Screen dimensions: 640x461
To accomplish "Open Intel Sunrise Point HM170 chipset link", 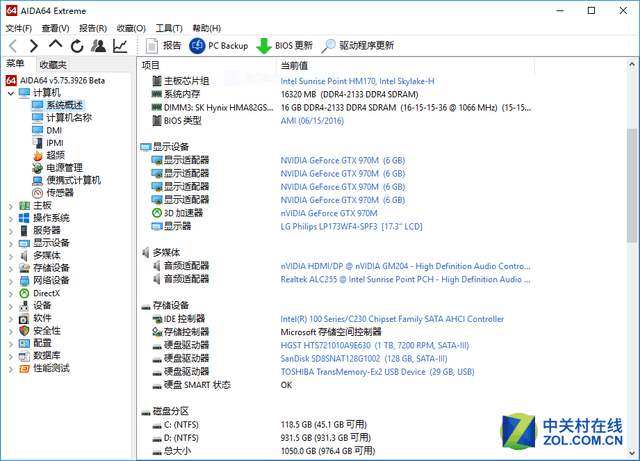I will tap(357, 81).
